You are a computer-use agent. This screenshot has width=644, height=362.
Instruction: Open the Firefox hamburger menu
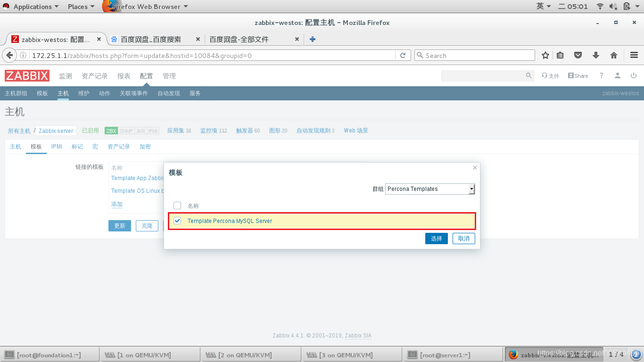pos(634,55)
